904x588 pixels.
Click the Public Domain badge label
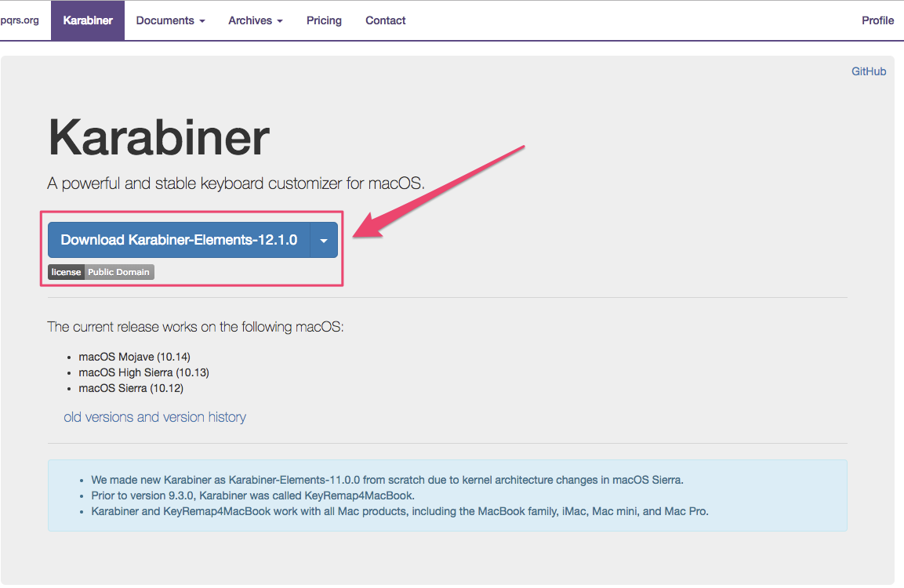(x=118, y=272)
